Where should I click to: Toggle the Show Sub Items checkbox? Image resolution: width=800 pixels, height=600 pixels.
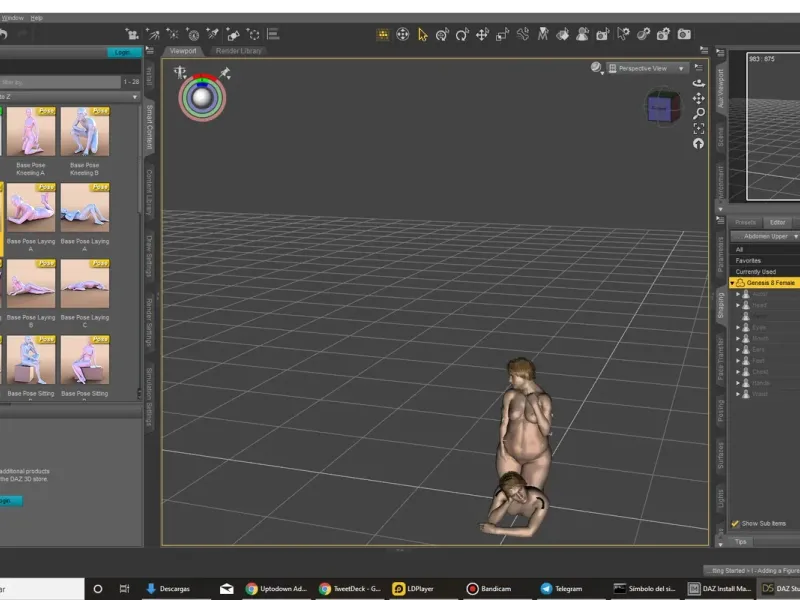737,523
